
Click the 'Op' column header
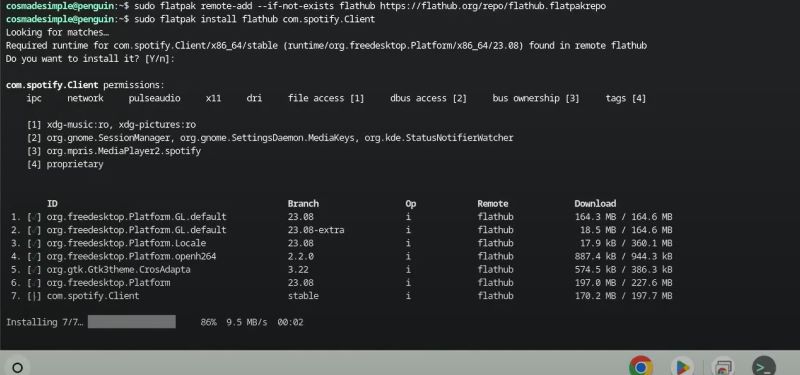(x=411, y=204)
